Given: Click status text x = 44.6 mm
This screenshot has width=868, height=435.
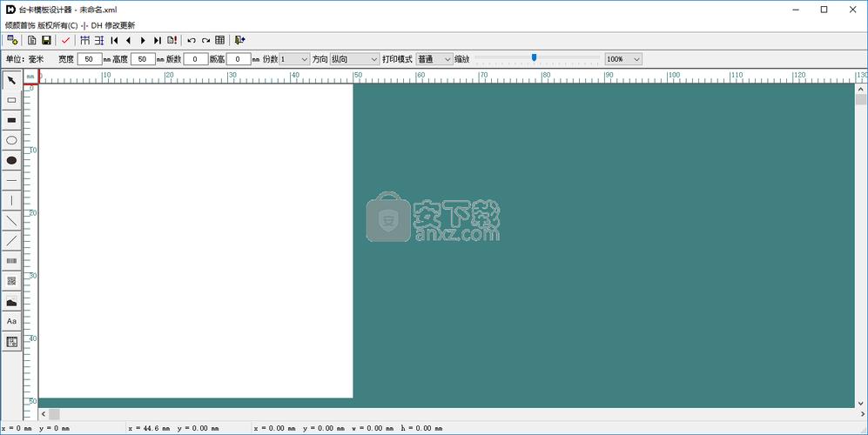Looking at the screenshot, I should (x=150, y=428).
